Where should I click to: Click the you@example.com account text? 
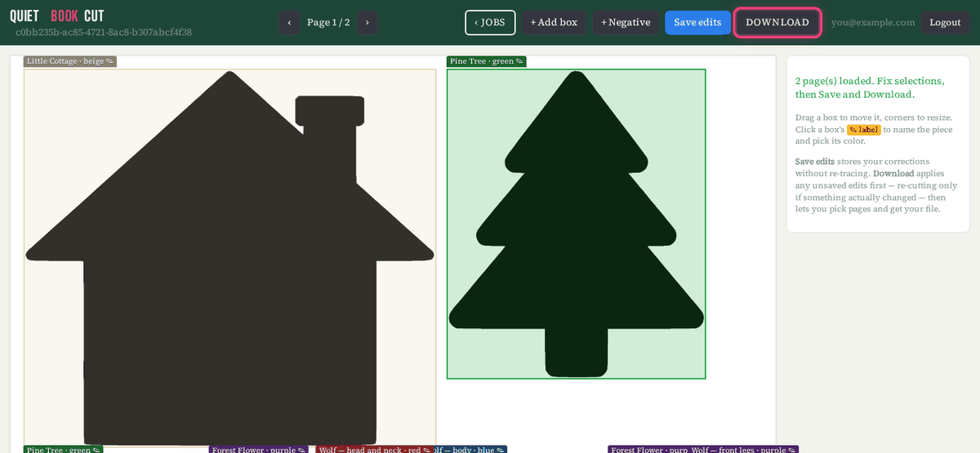point(873,22)
